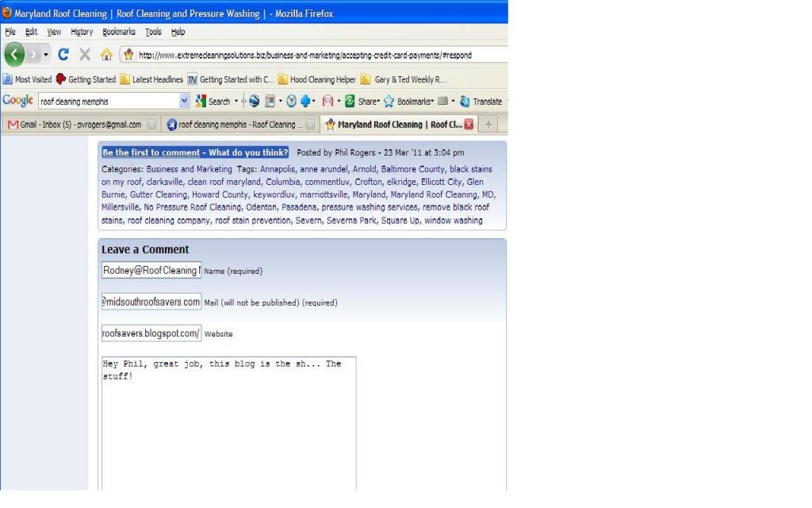Click the Google toolbar Search button
The image size is (812, 508).
213,101
